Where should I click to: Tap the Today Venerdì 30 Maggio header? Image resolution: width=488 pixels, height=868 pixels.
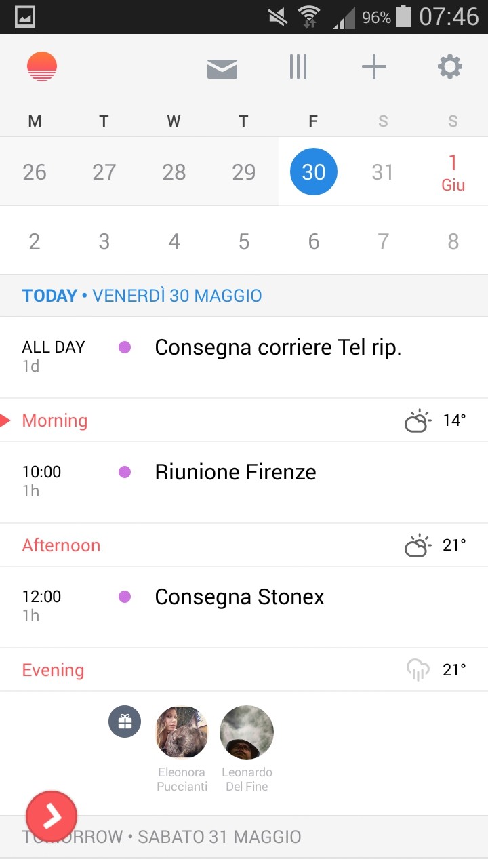pyautogui.click(x=142, y=296)
